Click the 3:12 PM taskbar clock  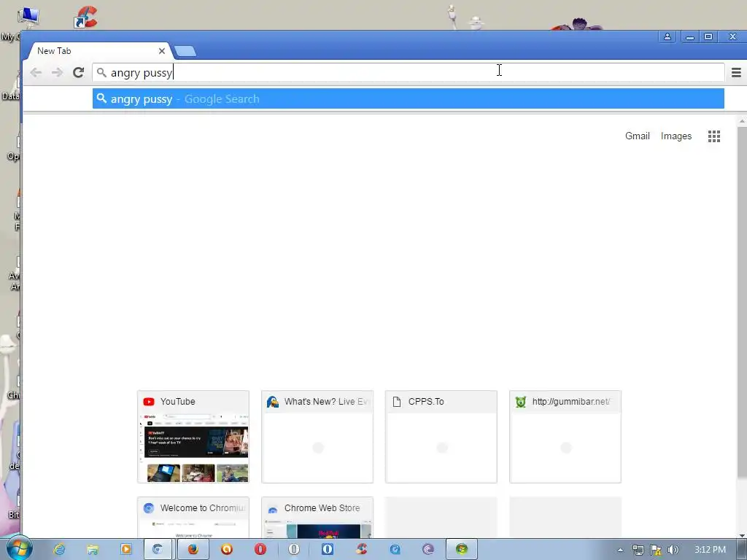710,550
